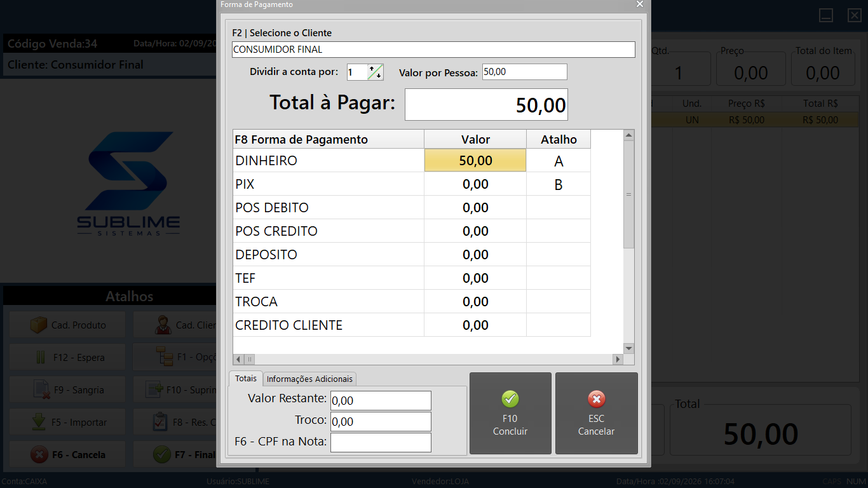Click the F10 Concluir button
This screenshot has width=868, height=488.
510,413
